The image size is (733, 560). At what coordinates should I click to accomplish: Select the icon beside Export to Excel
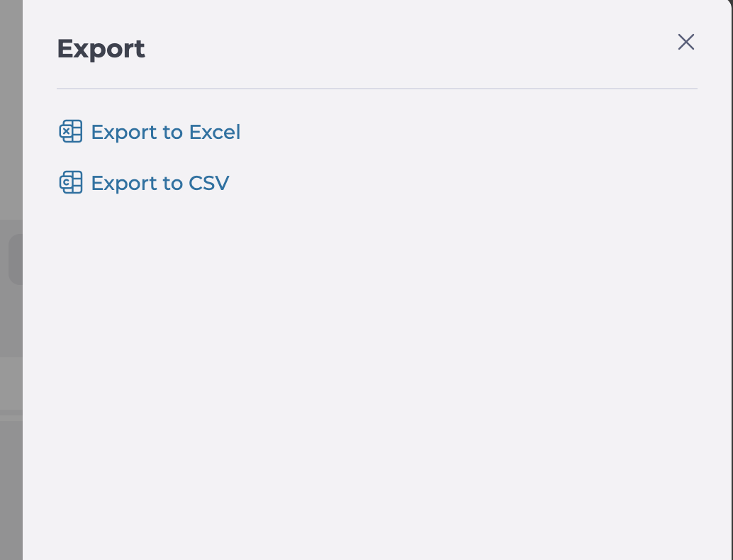tap(71, 131)
